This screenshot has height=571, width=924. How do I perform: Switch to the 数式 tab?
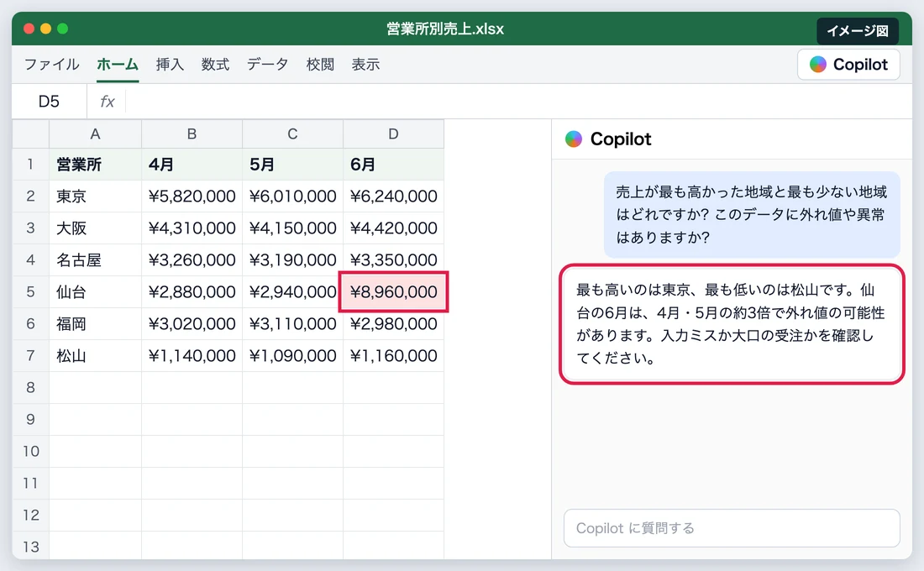(215, 64)
